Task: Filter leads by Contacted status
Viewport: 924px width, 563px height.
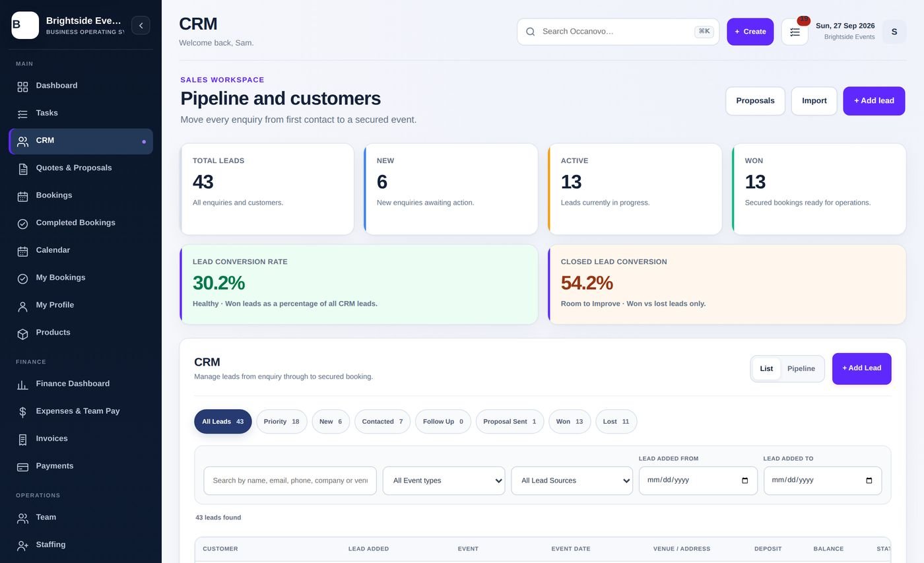Action: [382, 422]
